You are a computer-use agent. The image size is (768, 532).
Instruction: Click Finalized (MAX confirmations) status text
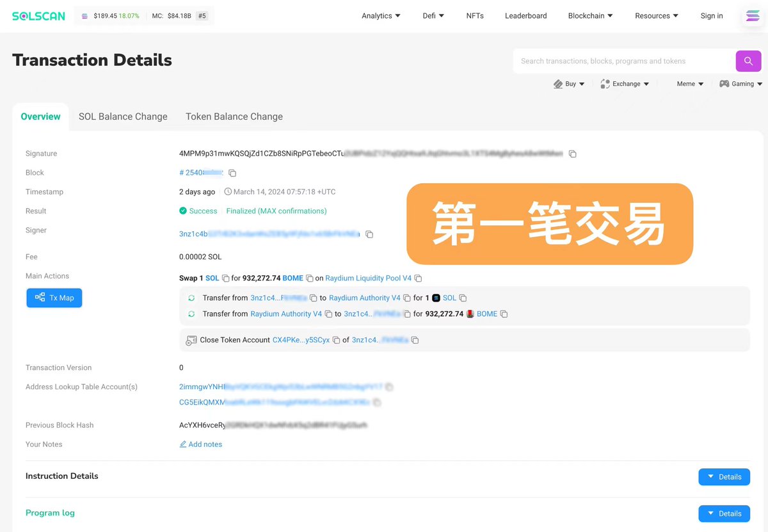tap(276, 211)
